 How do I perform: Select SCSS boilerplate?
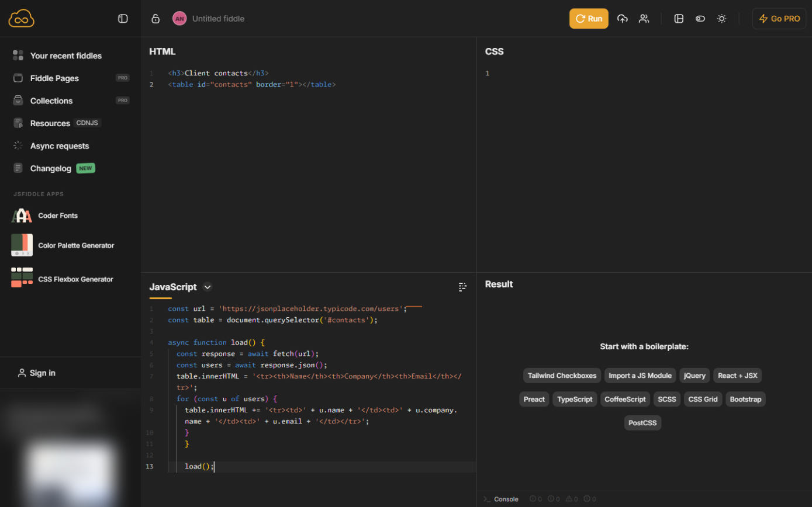click(667, 399)
